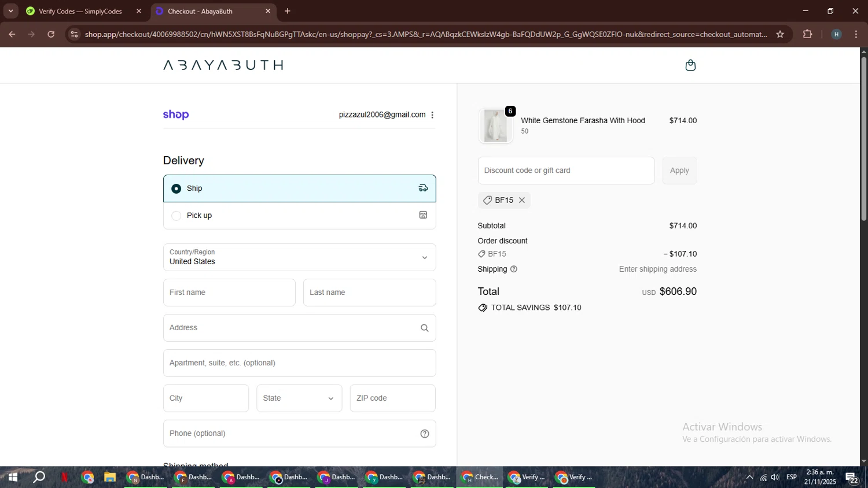
Task: Click the shipping help question mark icon
Action: (514, 269)
